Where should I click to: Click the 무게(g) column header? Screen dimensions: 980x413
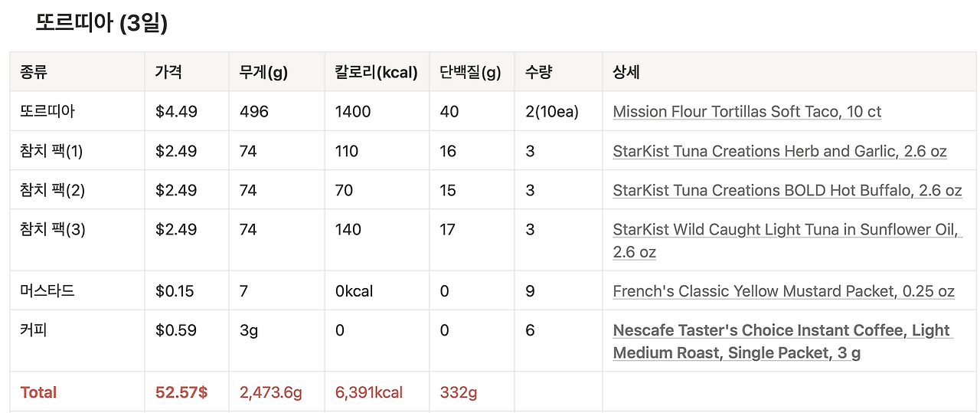[263, 73]
